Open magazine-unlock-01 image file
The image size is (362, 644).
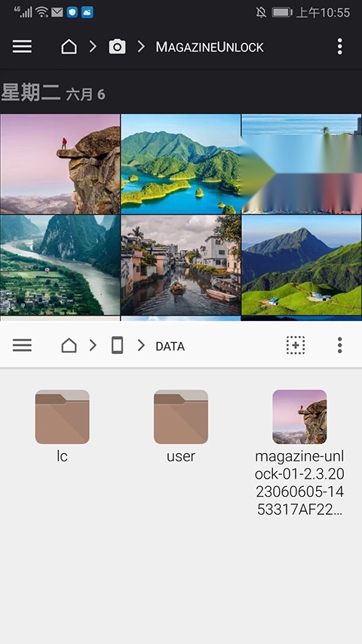(x=299, y=452)
